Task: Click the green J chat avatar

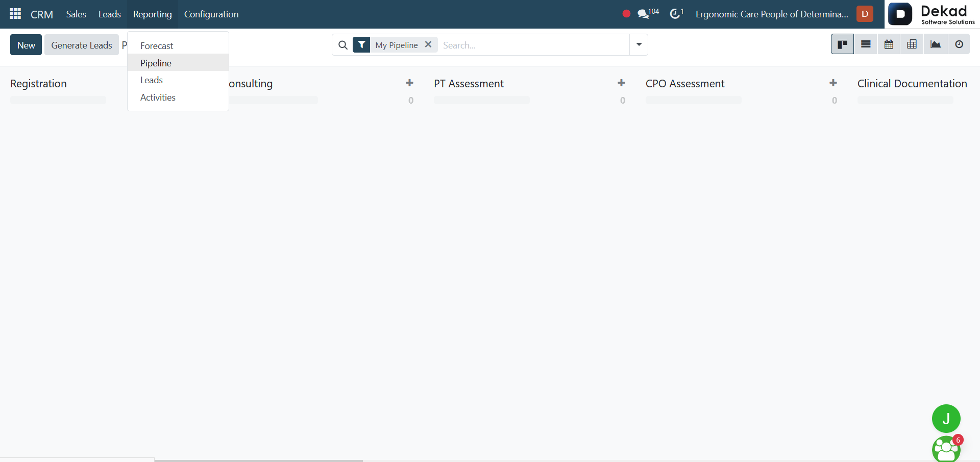Action: point(946,419)
